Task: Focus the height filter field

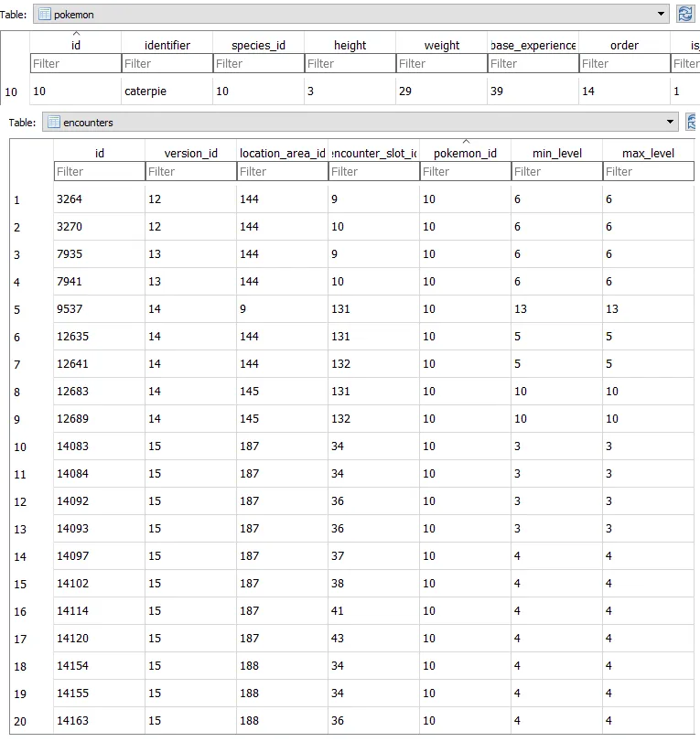Action: (350, 63)
